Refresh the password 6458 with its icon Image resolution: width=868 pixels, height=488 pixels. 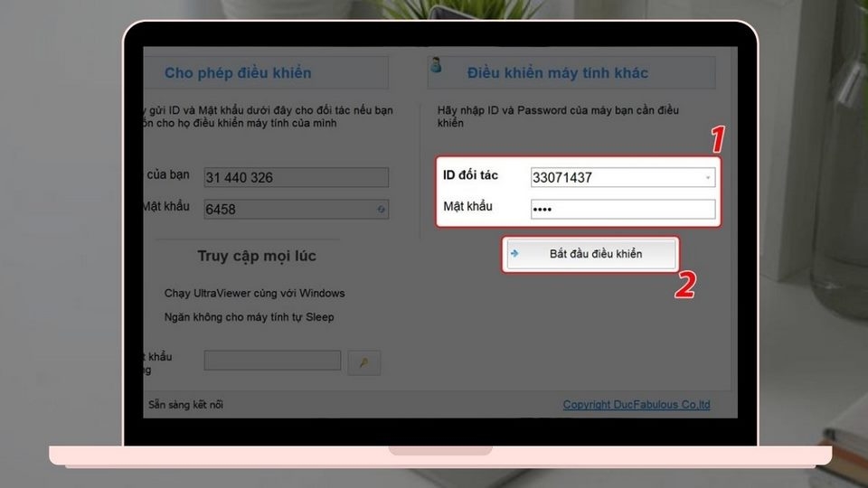point(381,209)
